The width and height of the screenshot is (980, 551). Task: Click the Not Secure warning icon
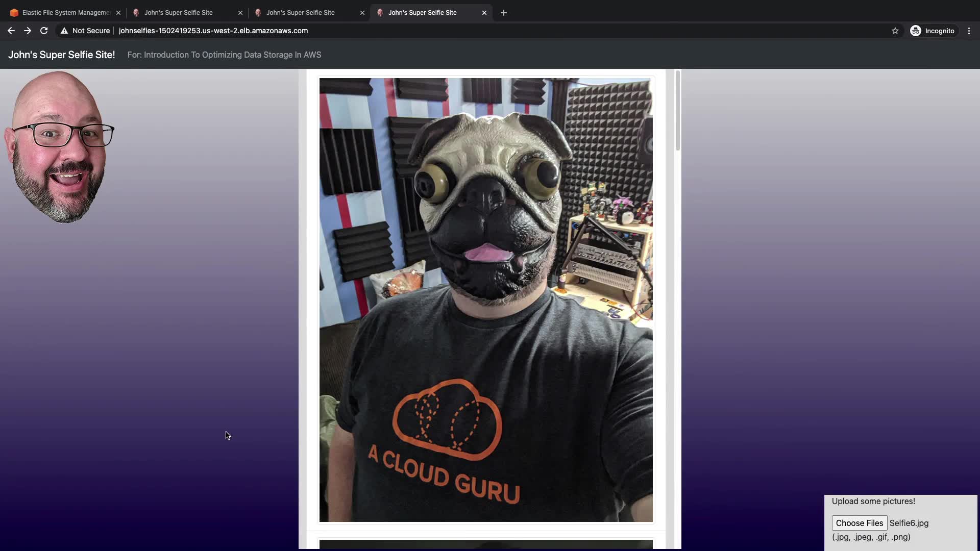tap(64, 31)
